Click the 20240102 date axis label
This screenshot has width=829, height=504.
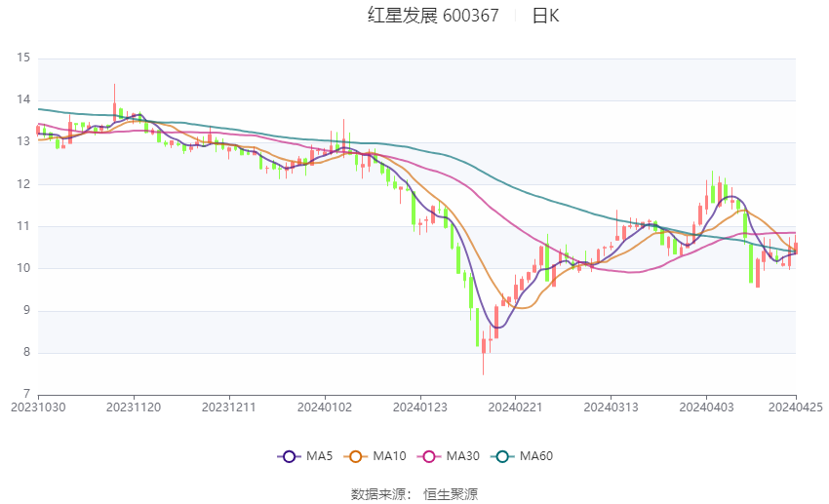pos(325,407)
